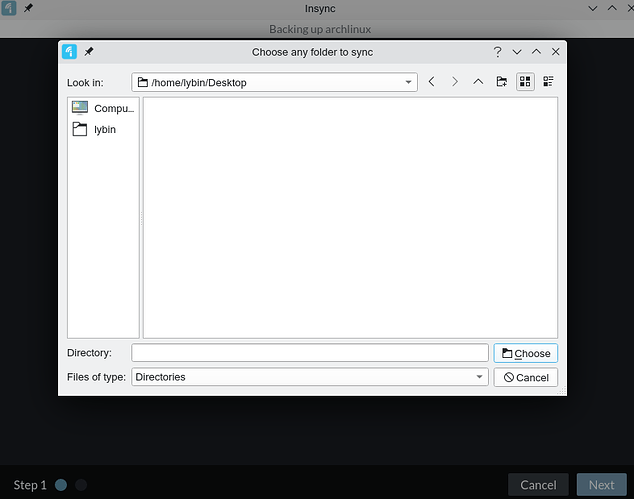Go back in folder history
The width and height of the screenshot is (634, 499).
click(431, 82)
